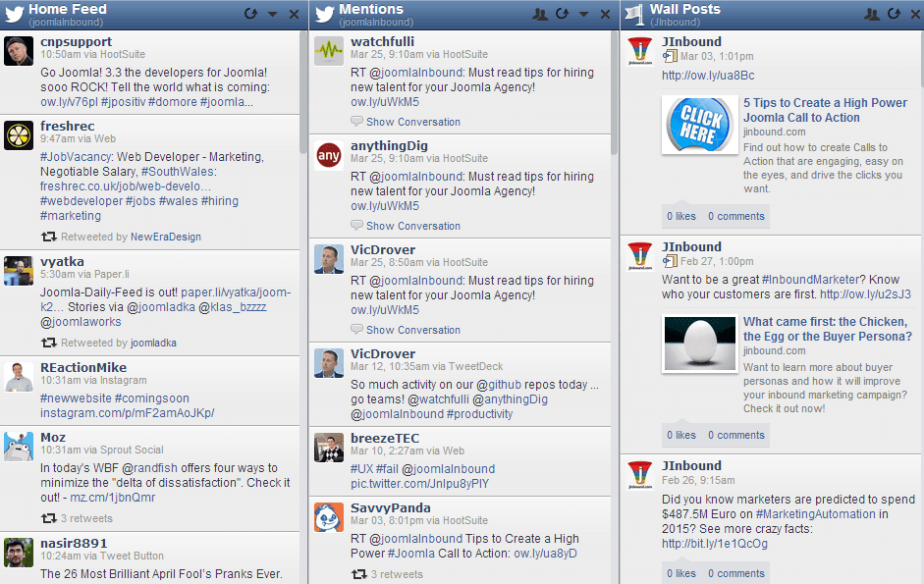This screenshot has height=584, width=924.
Task: Click #MarketingAutomation hashtag
Action: coord(816,514)
